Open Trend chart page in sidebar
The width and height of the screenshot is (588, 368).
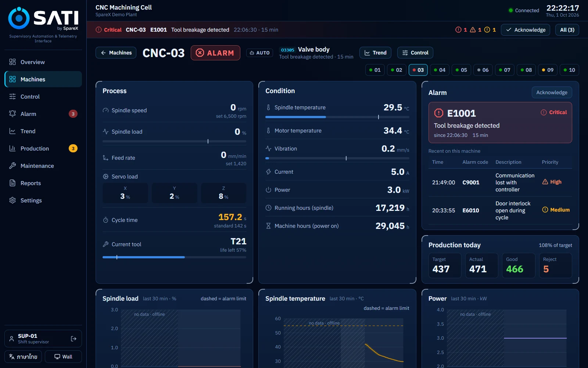43,131
